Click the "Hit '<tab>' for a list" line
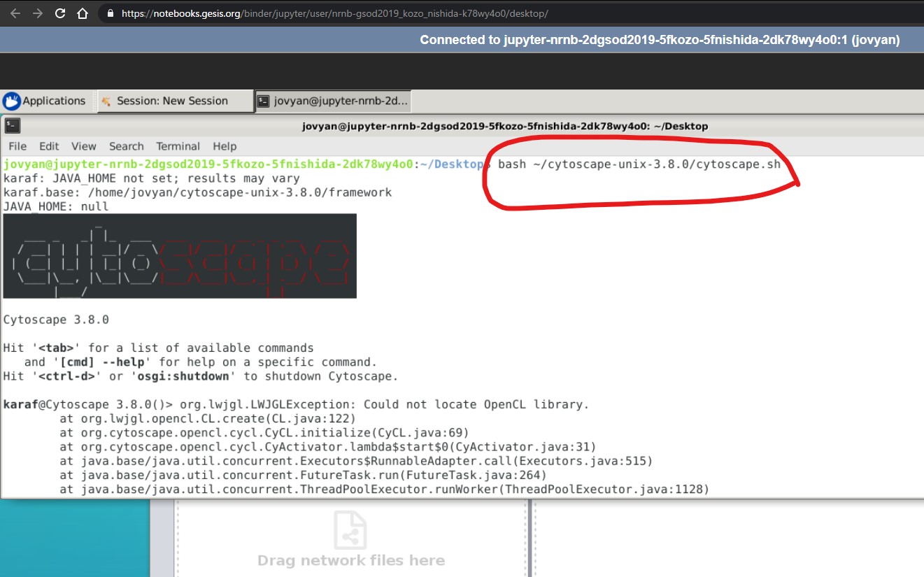This screenshot has width=924, height=577. tap(159, 348)
